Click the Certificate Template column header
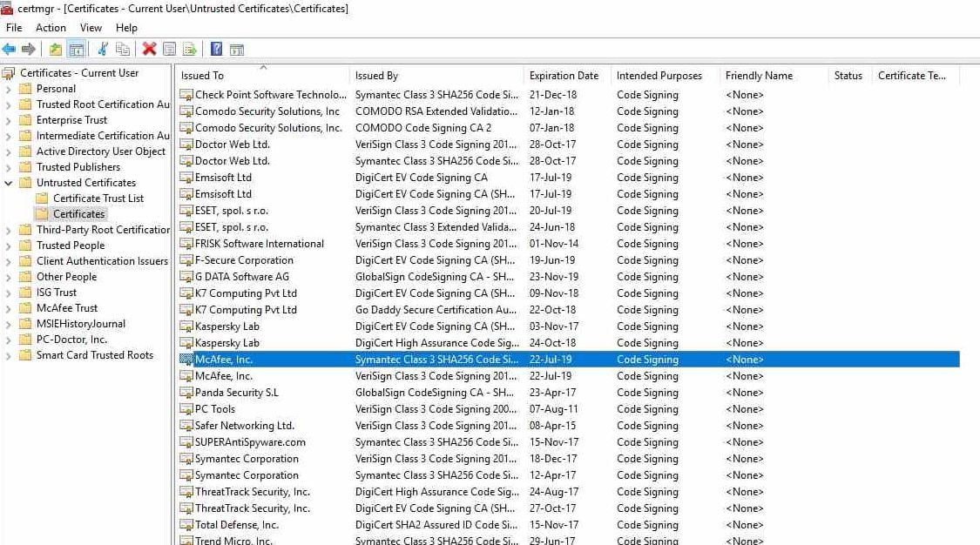Image resolution: width=980 pixels, height=545 pixels. 916,76
